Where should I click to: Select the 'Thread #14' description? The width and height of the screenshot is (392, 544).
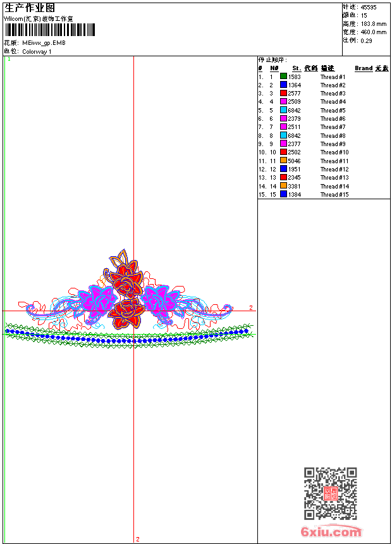click(x=334, y=187)
